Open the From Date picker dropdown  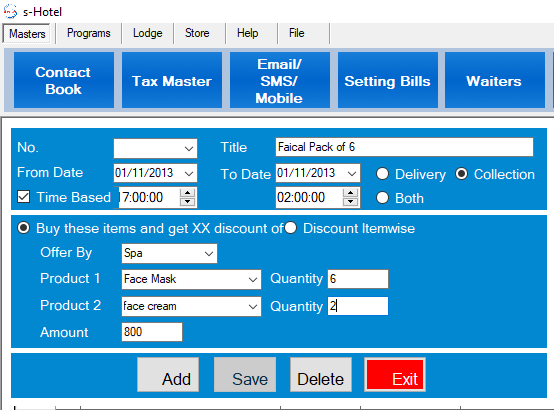[189, 173]
